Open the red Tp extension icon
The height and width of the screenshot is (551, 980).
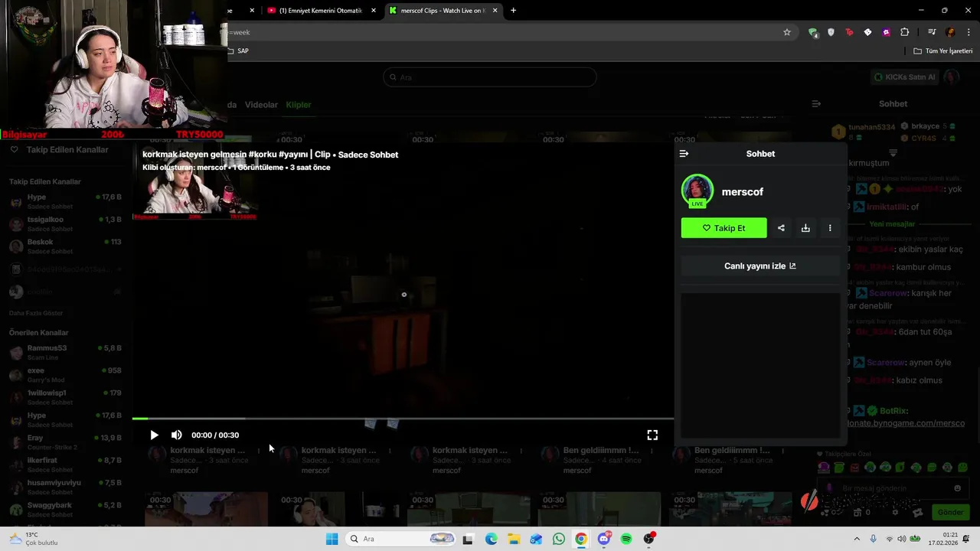click(x=849, y=32)
